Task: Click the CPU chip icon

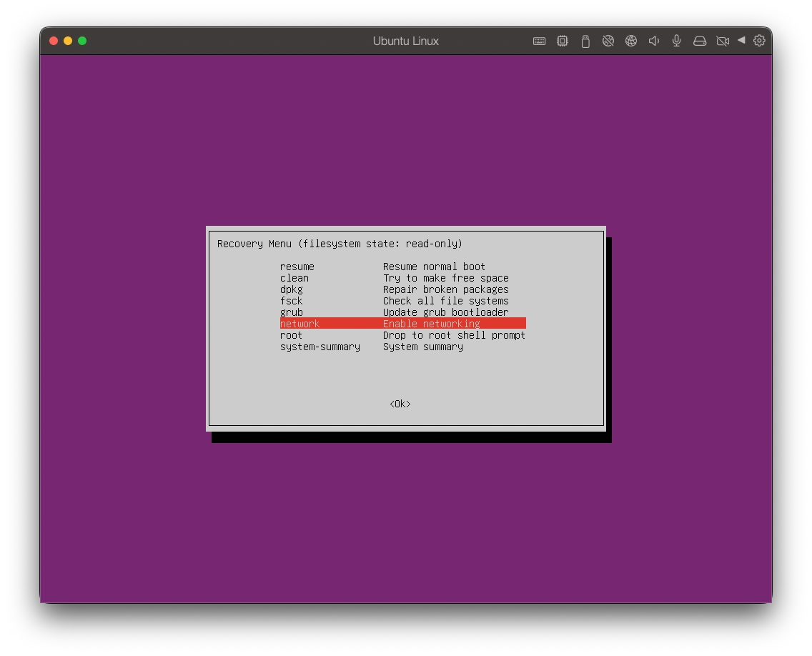Action: 563,41
